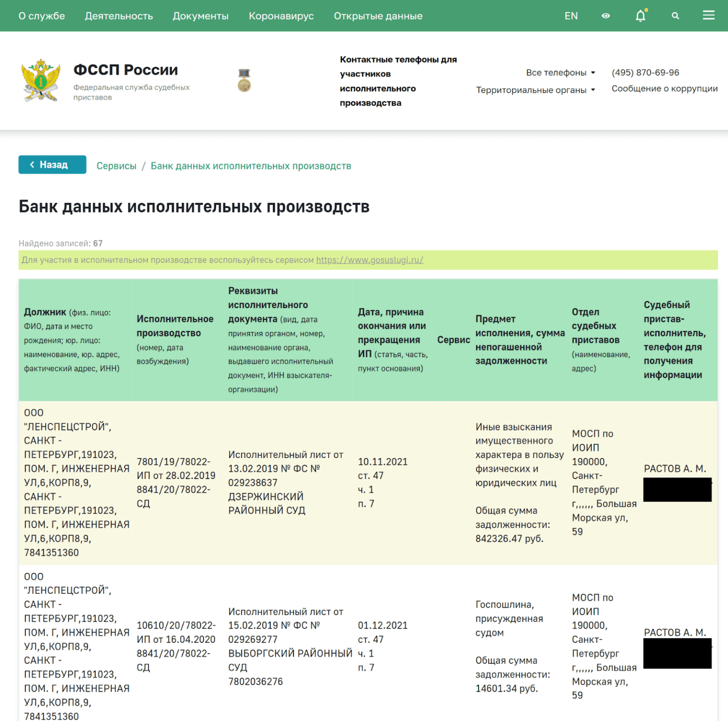Click the notification bell icon
The height and width of the screenshot is (721, 728).
[640, 16]
